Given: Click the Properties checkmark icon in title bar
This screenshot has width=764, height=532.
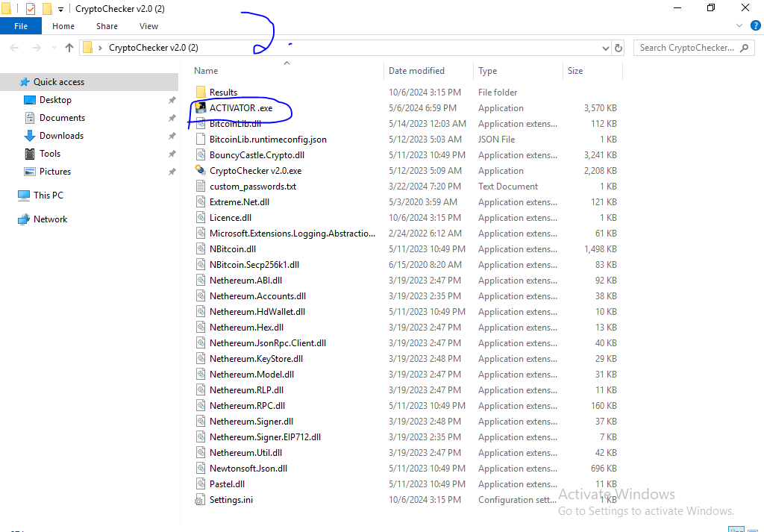Looking at the screenshot, I should click(31, 9).
